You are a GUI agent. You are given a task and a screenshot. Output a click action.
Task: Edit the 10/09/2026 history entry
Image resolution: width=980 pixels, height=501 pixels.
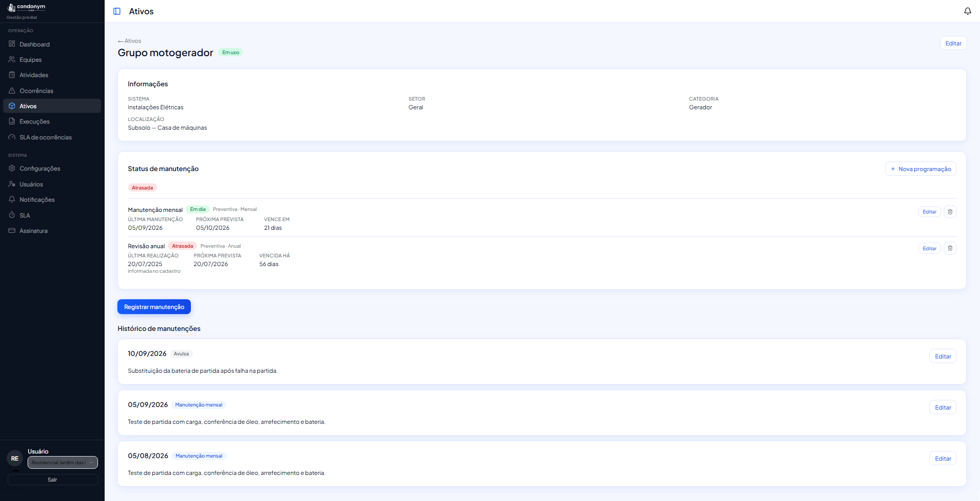[943, 356]
